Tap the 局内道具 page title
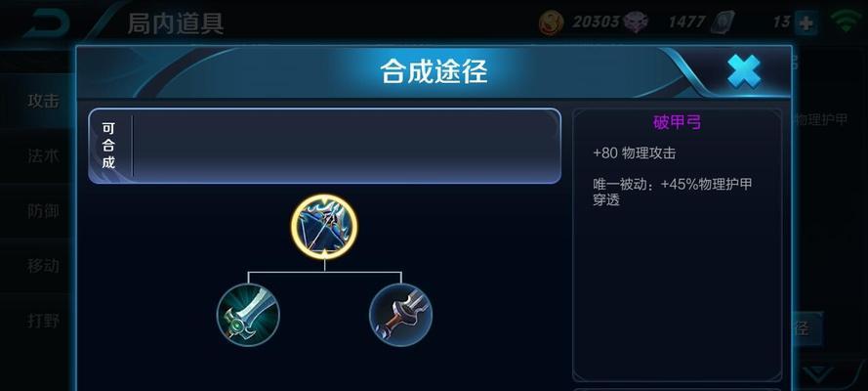 pyautogui.click(x=176, y=23)
